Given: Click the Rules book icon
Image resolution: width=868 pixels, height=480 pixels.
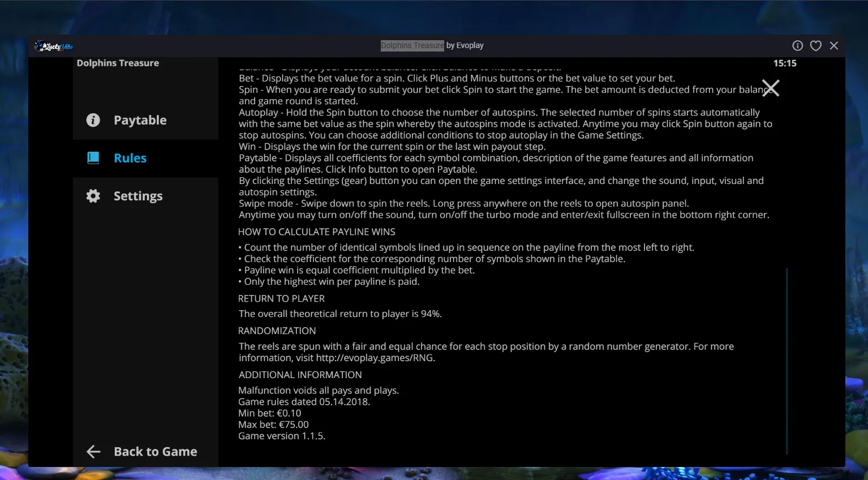Looking at the screenshot, I should (x=93, y=158).
